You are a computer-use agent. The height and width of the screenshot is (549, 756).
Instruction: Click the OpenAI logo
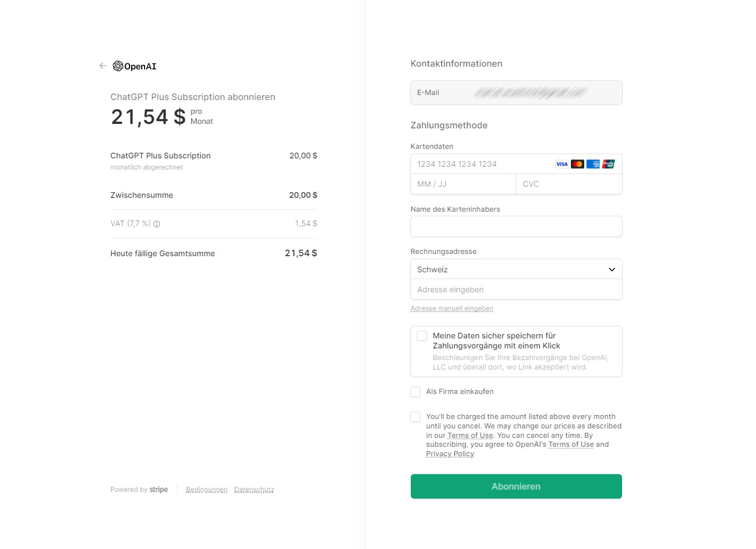[x=135, y=66]
